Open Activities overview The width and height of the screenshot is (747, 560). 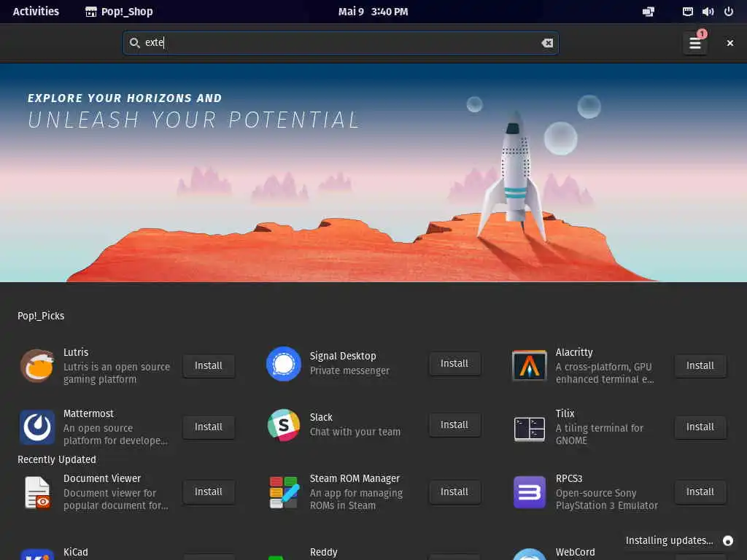(36, 12)
